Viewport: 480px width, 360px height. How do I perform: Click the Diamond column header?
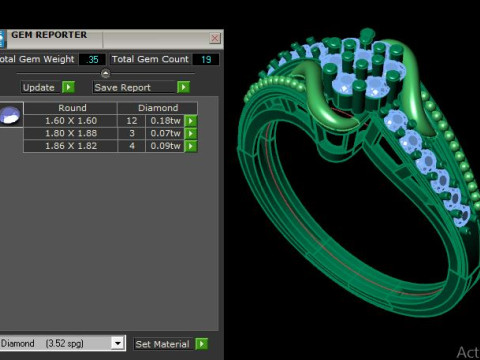tap(157, 108)
